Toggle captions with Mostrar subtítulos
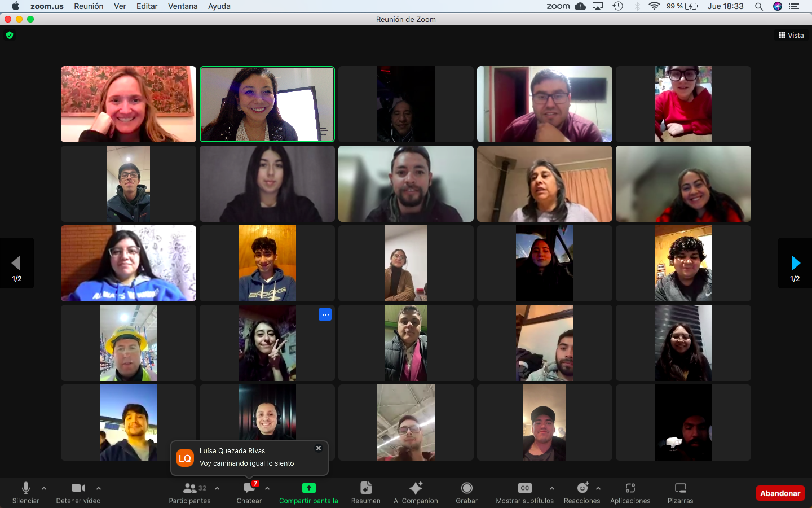812x508 pixels. pyautogui.click(x=524, y=489)
